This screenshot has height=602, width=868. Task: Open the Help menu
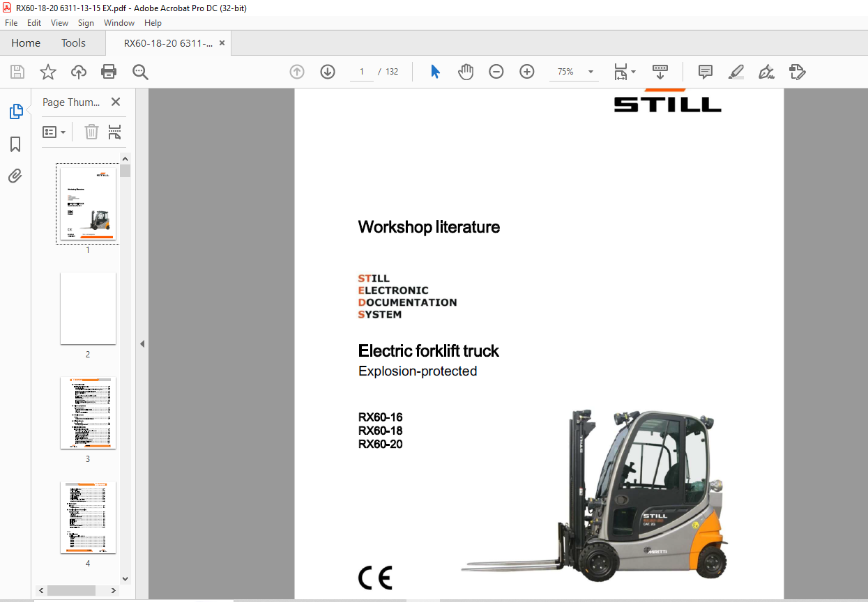pos(153,23)
